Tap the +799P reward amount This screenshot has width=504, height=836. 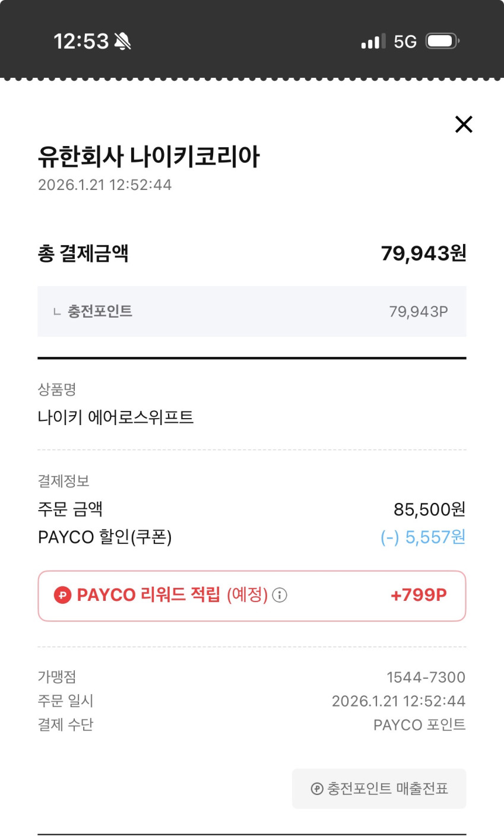pyautogui.click(x=419, y=595)
